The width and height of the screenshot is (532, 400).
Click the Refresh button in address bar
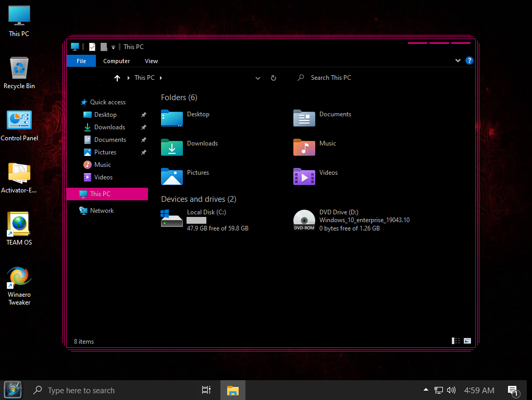[273, 78]
